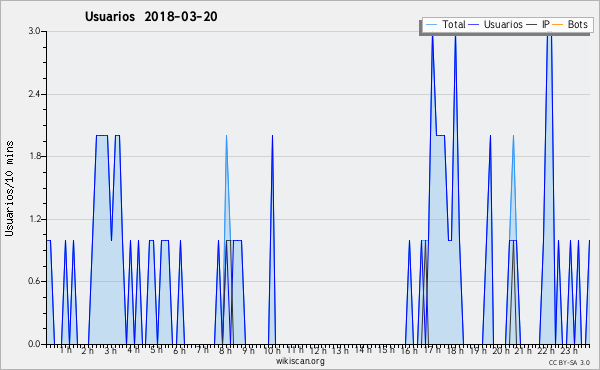Click the 3 h x-axis label

(x=111, y=351)
